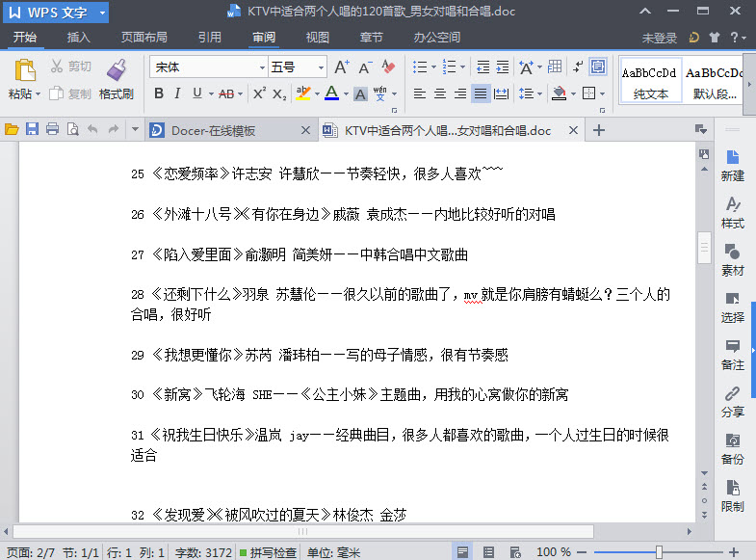
Task: Toggle strikethrough AB formatting
Action: [x=226, y=94]
